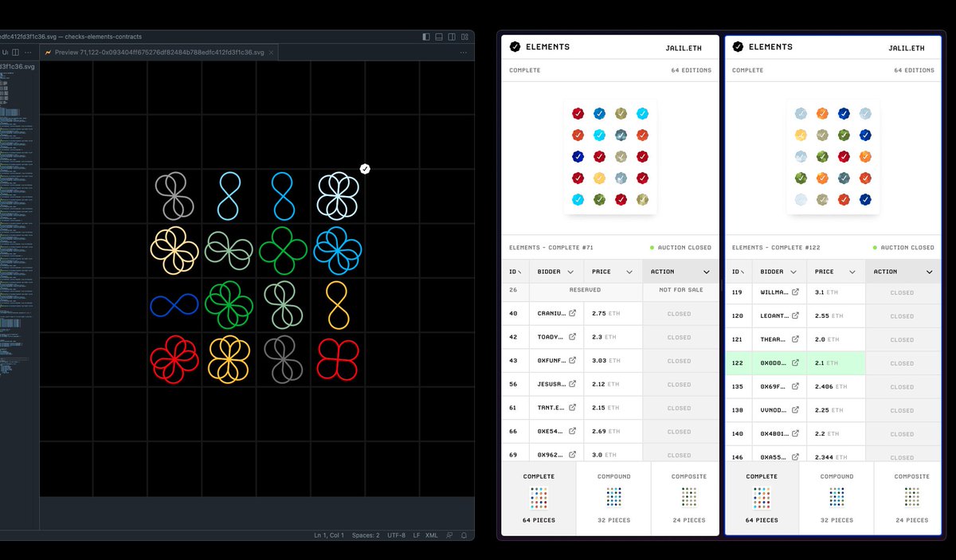Expand Bidder column dropdown in left panel
The image size is (956, 560).
coord(570,272)
